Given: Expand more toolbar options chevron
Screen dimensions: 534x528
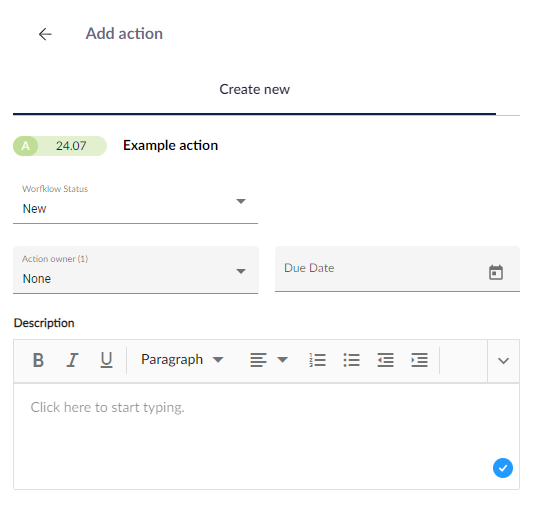Looking at the screenshot, I should tap(503, 361).
